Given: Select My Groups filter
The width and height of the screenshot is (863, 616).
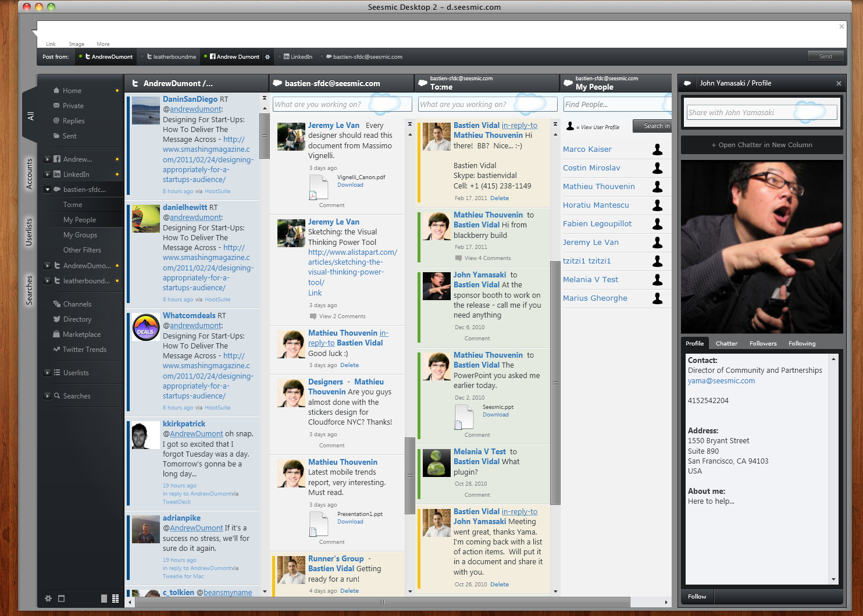Looking at the screenshot, I should [x=80, y=235].
